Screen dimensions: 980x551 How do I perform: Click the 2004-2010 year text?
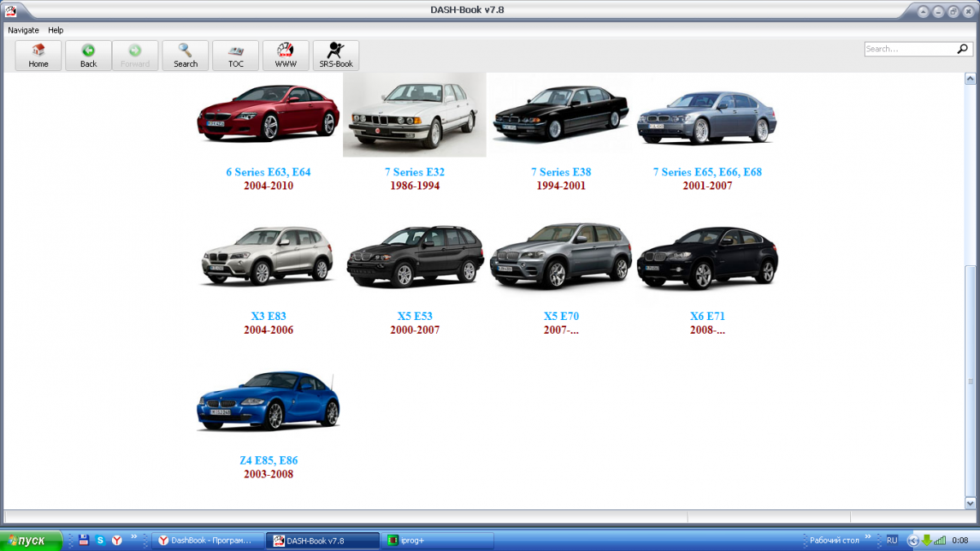click(268, 186)
